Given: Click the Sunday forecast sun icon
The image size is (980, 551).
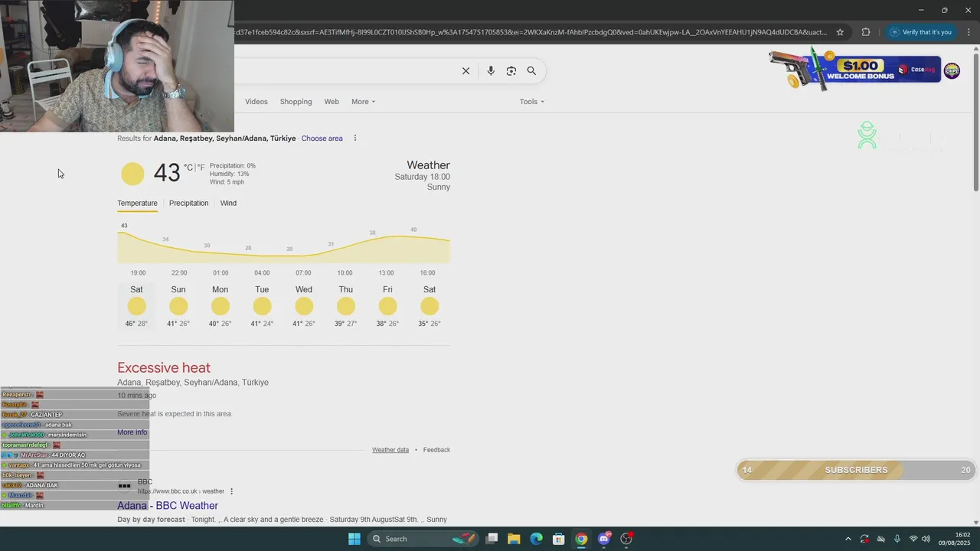Looking at the screenshot, I should (178, 306).
